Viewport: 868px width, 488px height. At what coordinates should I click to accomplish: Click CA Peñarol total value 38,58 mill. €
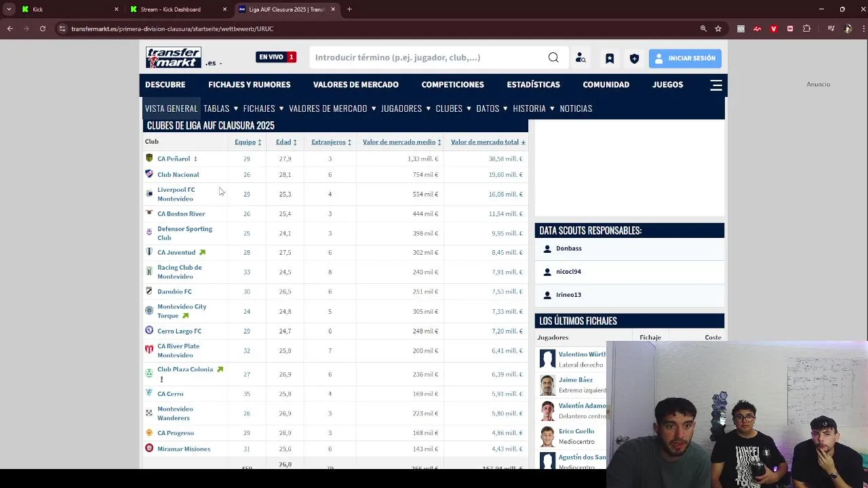[505, 159]
